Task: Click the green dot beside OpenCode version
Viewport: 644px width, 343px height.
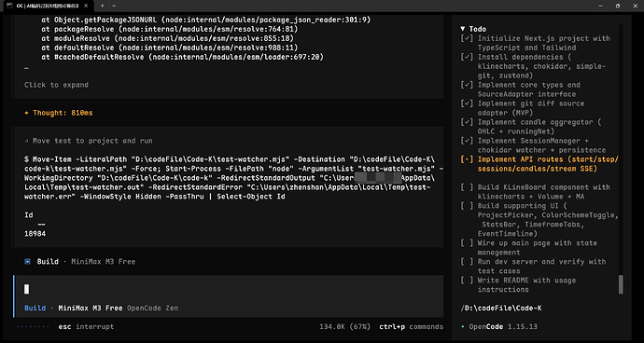Action: (x=463, y=327)
